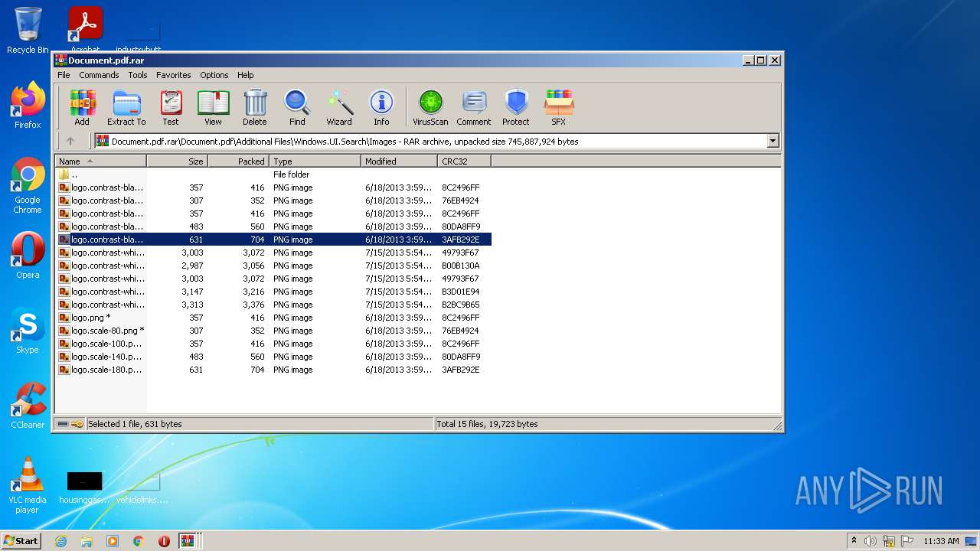The image size is (980, 551).
Task: Click the Protect shield icon
Action: pos(516,108)
